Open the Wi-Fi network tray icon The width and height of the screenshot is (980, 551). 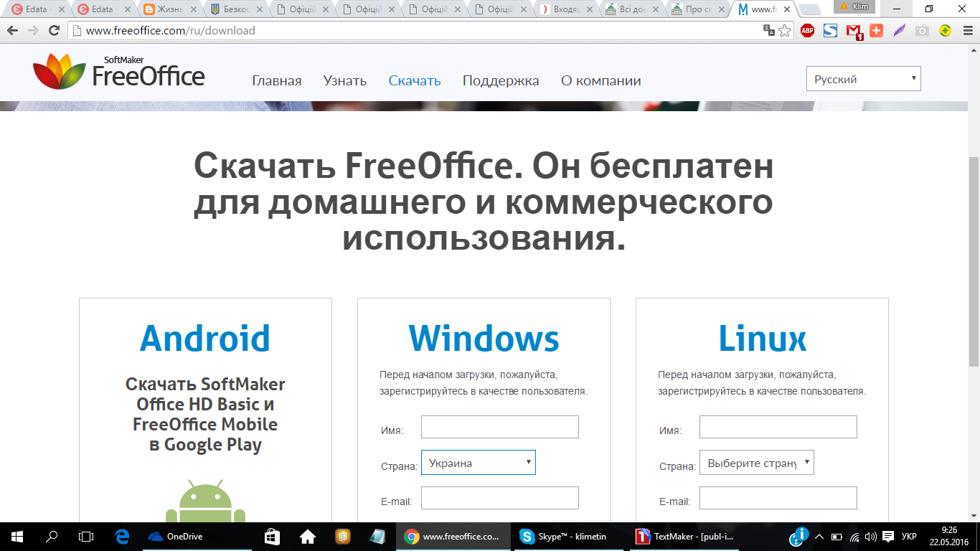(854, 536)
